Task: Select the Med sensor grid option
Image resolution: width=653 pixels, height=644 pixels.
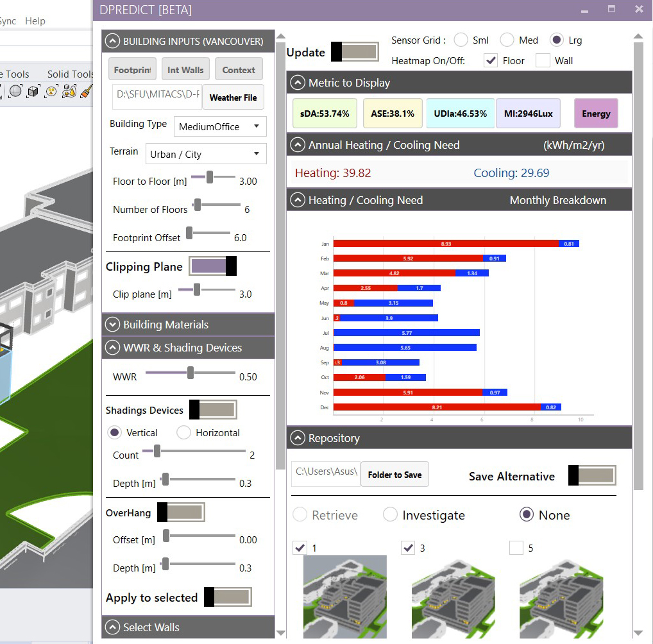Action: click(x=507, y=40)
